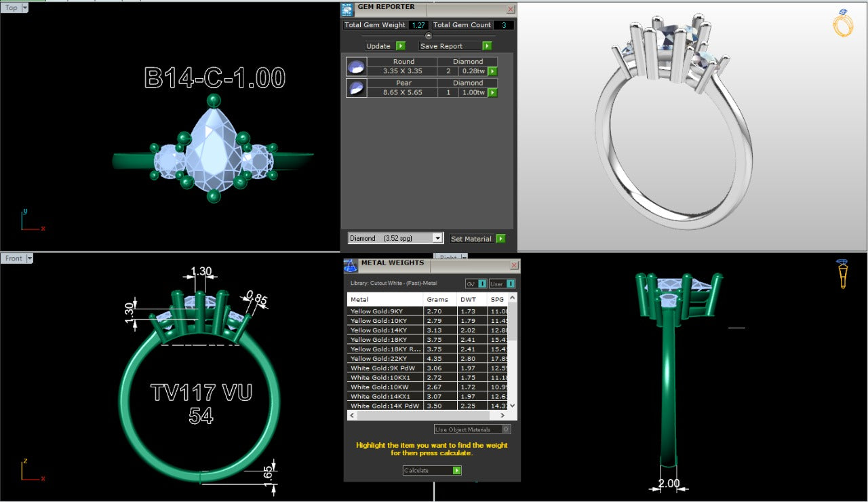This screenshot has width=868, height=502.
Task: Click the down arrow of the metals list scrollbar
Action: 512,405
